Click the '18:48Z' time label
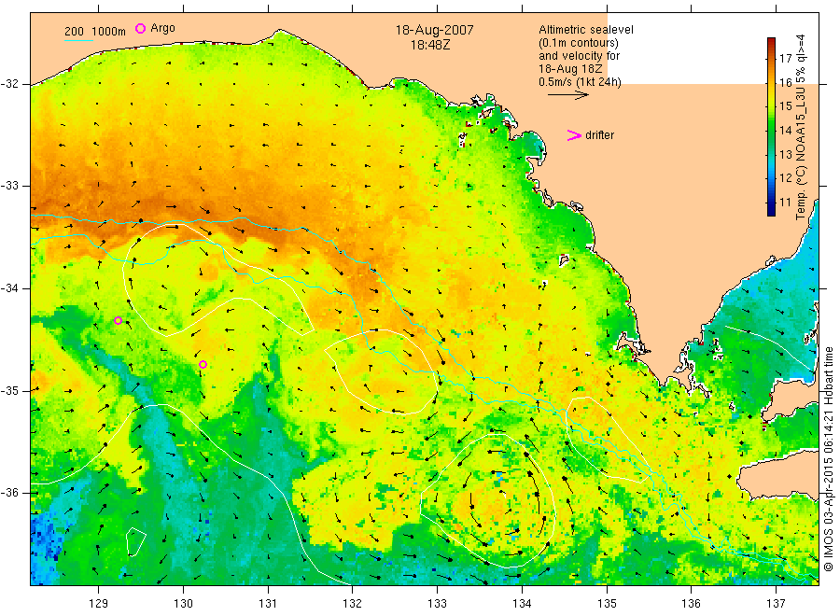 [430, 45]
